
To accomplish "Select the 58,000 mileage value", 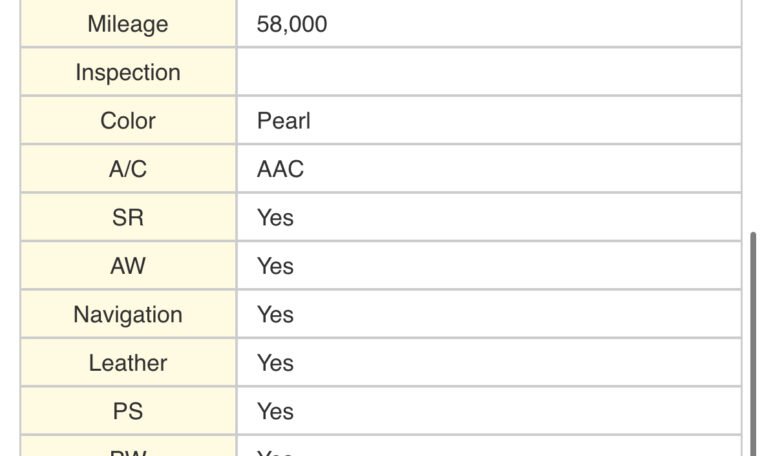I will [291, 24].
